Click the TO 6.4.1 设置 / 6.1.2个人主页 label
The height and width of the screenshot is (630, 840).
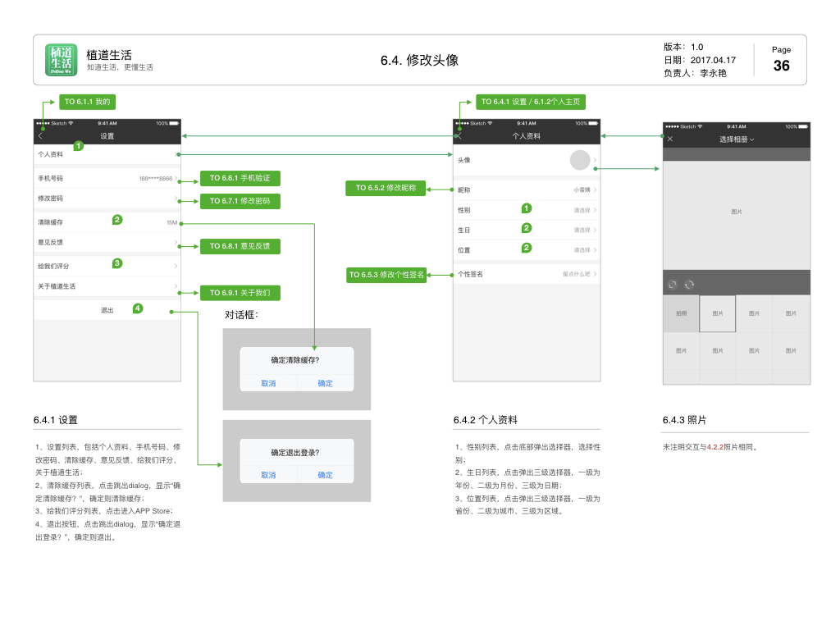tap(531, 102)
